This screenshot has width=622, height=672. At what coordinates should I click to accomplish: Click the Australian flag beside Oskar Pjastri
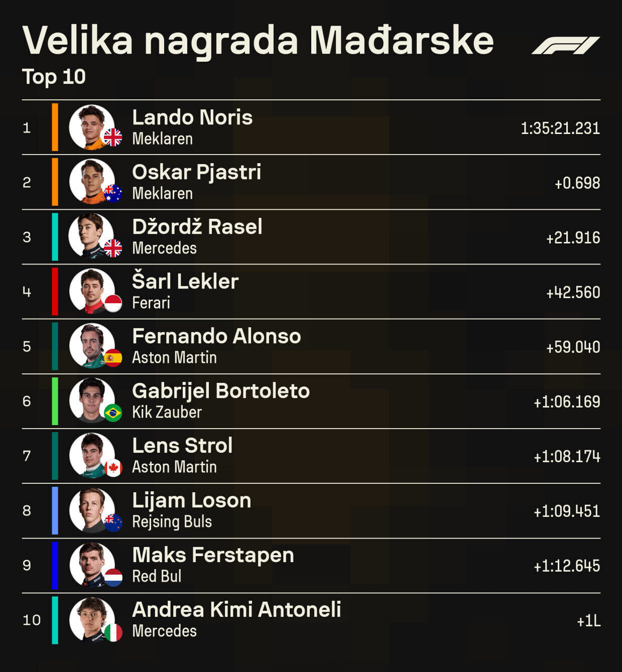pos(113,193)
